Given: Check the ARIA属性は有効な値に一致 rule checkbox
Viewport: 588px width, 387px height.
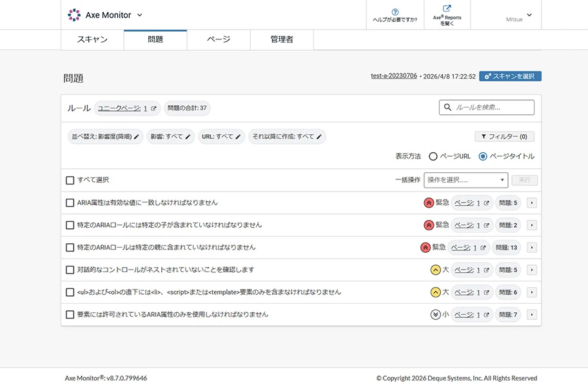Looking at the screenshot, I should tap(70, 203).
